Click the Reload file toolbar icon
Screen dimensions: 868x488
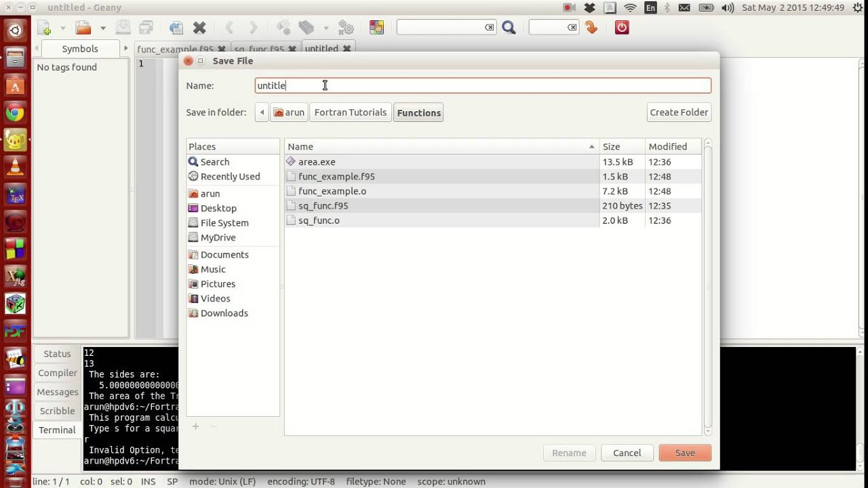(176, 28)
